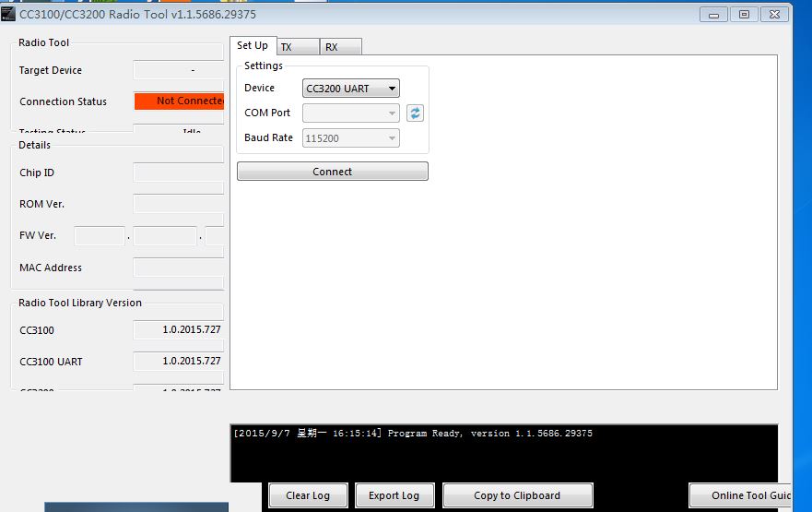The width and height of the screenshot is (812, 512).
Task: Click the Radio Tool Library Version label
Action: tap(80, 303)
